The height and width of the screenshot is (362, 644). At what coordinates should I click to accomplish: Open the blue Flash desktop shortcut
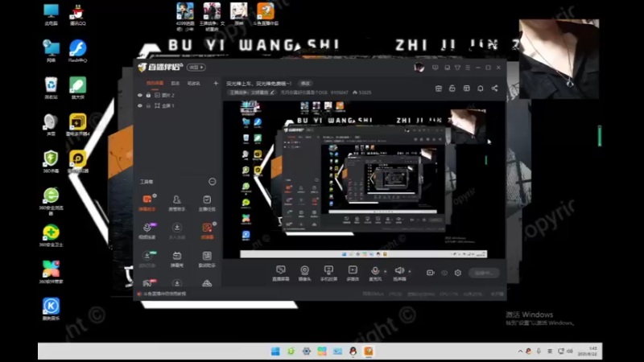[x=77, y=51]
